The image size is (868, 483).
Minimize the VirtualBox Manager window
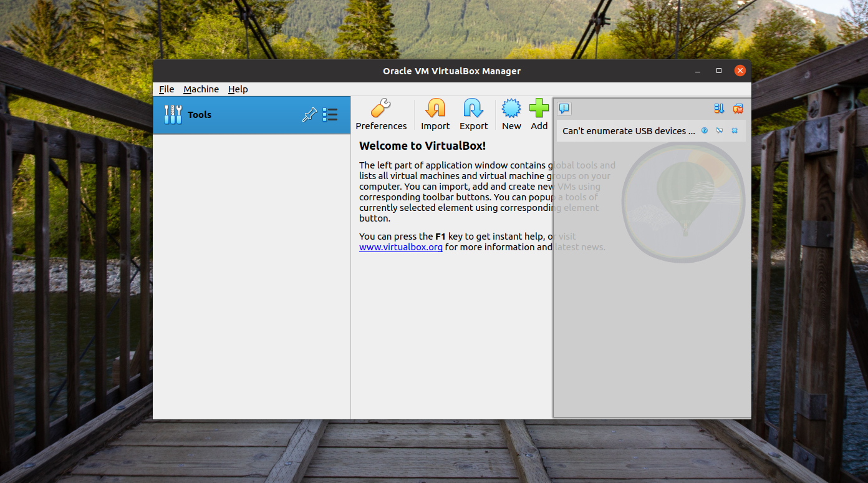pos(698,71)
